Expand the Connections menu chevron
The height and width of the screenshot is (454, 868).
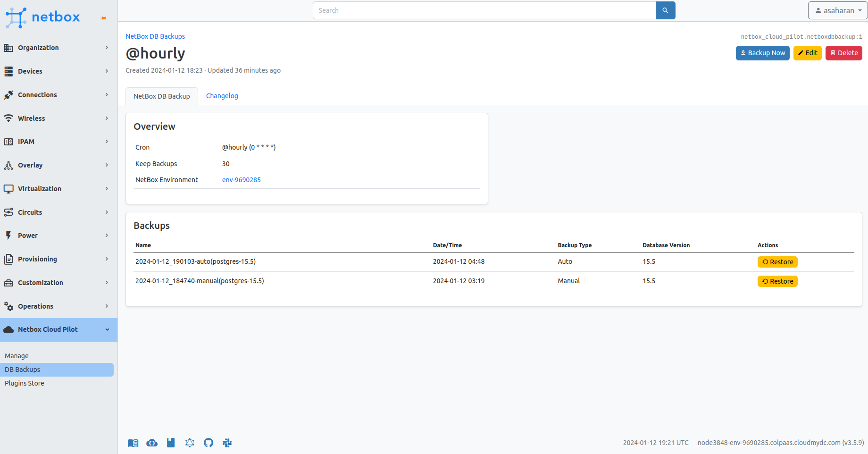tap(107, 95)
